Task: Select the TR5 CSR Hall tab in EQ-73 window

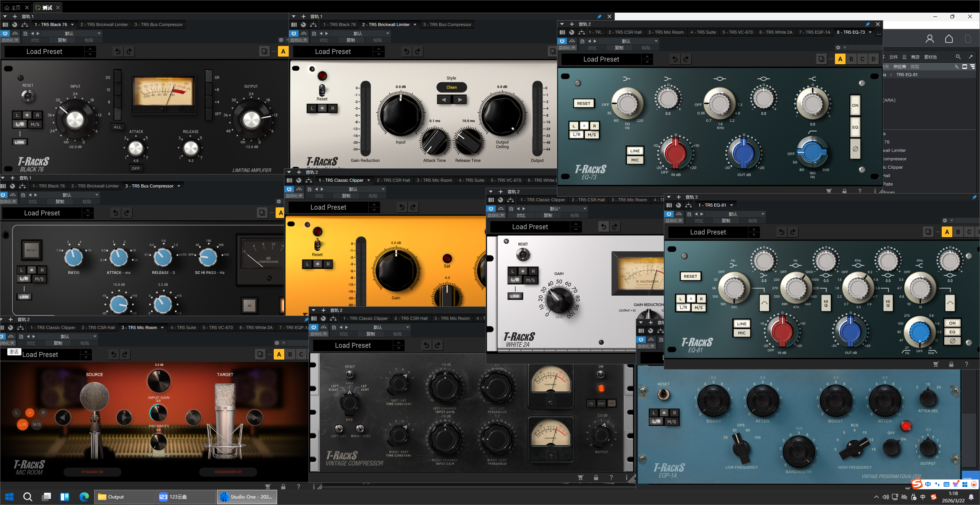Action: point(625,32)
